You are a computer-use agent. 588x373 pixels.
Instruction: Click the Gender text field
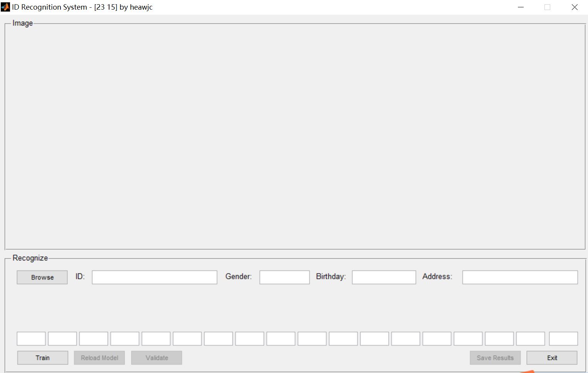[x=285, y=277]
